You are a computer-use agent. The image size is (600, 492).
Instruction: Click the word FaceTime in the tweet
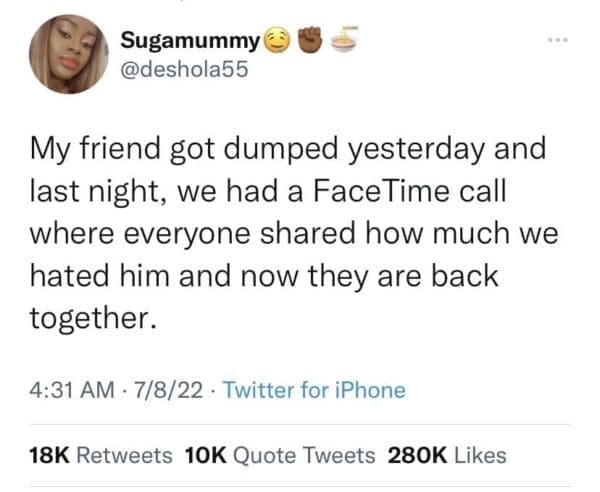pos(324,196)
